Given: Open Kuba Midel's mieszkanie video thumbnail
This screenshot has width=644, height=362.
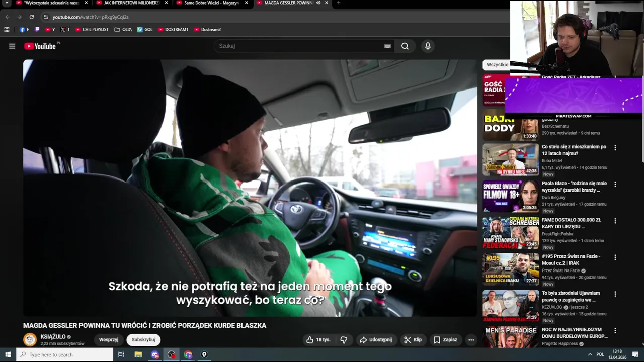Looking at the screenshot, I should click(511, 160).
